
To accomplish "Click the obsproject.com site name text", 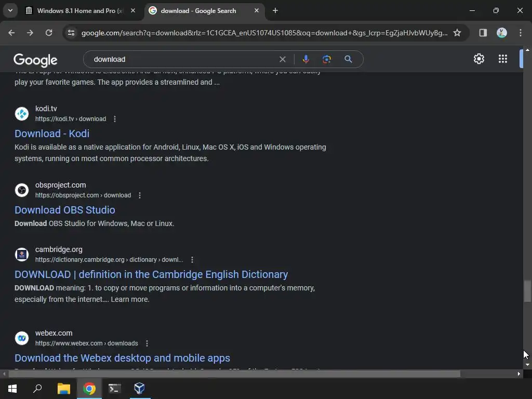I will (60, 185).
